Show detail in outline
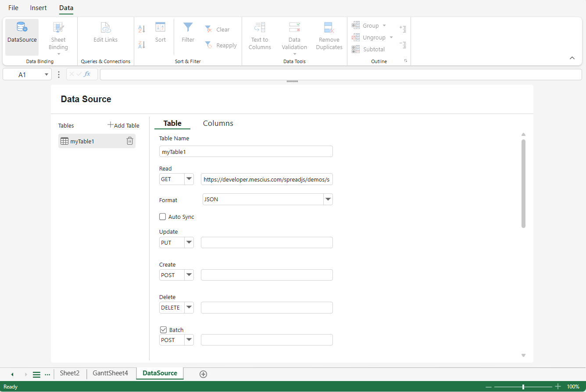The width and height of the screenshot is (586, 392). click(x=403, y=29)
